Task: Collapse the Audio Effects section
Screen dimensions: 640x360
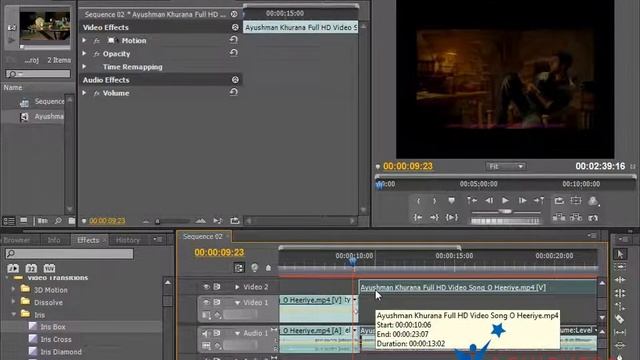Action: 235,80
